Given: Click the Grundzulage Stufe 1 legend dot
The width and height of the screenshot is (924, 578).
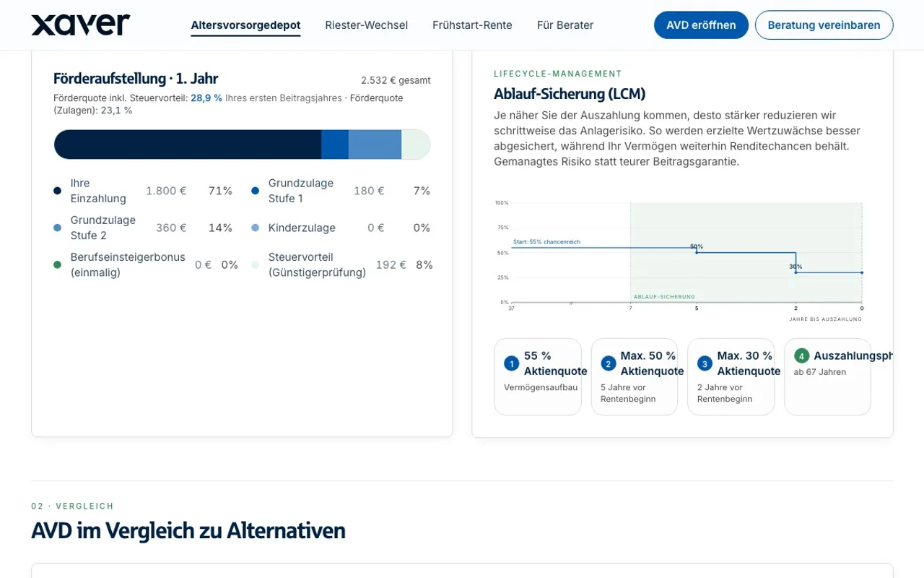Looking at the screenshot, I should coord(255,191).
